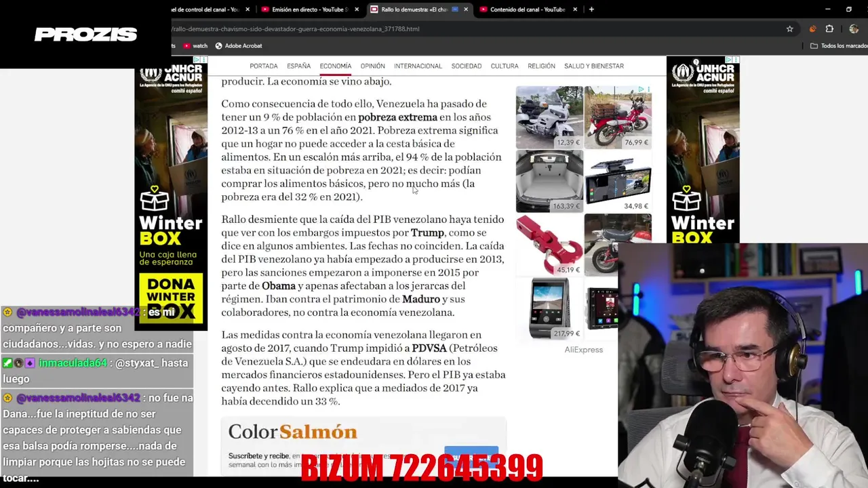The width and height of the screenshot is (868, 488).
Task: Click the AliExpress ad label
Action: click(x=584, y=350)
